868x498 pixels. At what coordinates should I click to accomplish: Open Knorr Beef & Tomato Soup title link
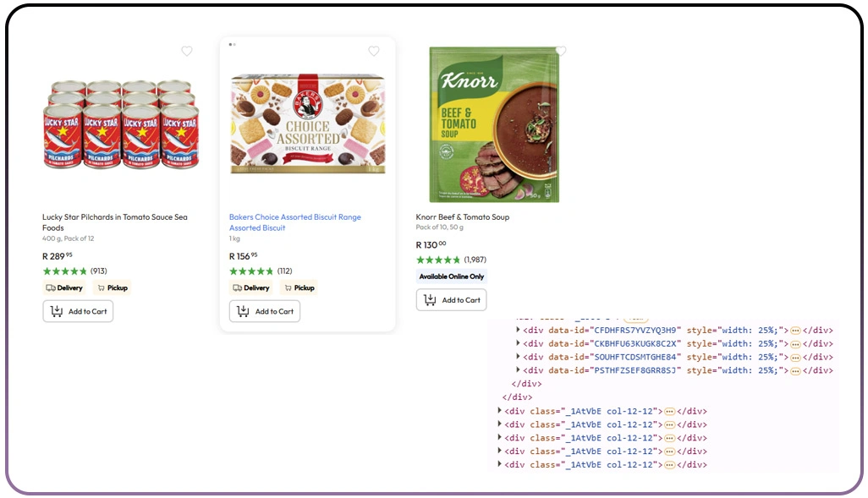tap(462, 217)
